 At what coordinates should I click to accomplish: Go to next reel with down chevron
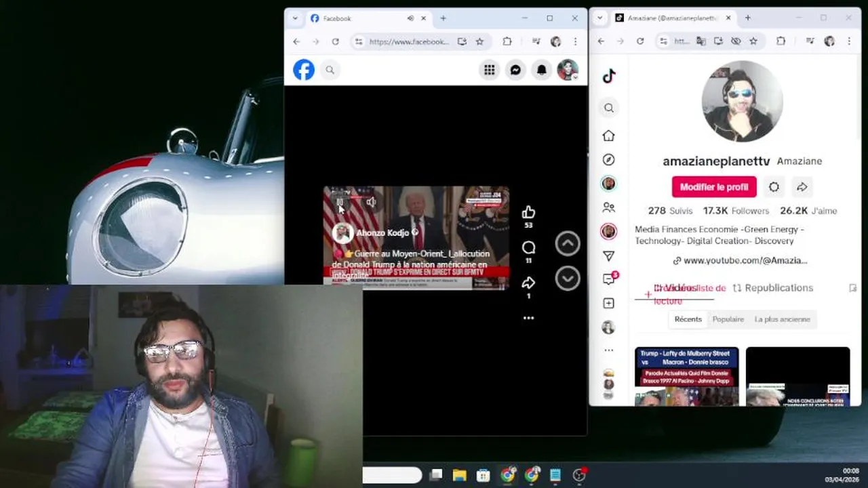(x=568, y=278)
